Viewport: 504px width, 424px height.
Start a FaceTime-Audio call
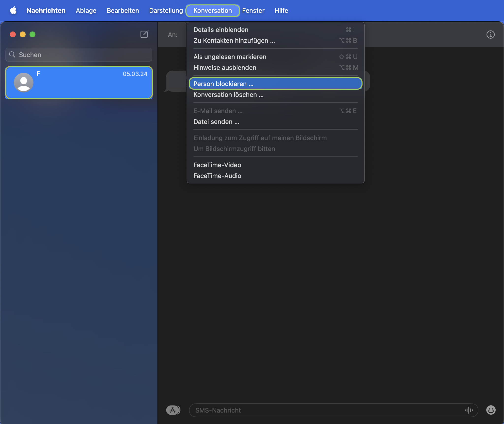(217, 176)
